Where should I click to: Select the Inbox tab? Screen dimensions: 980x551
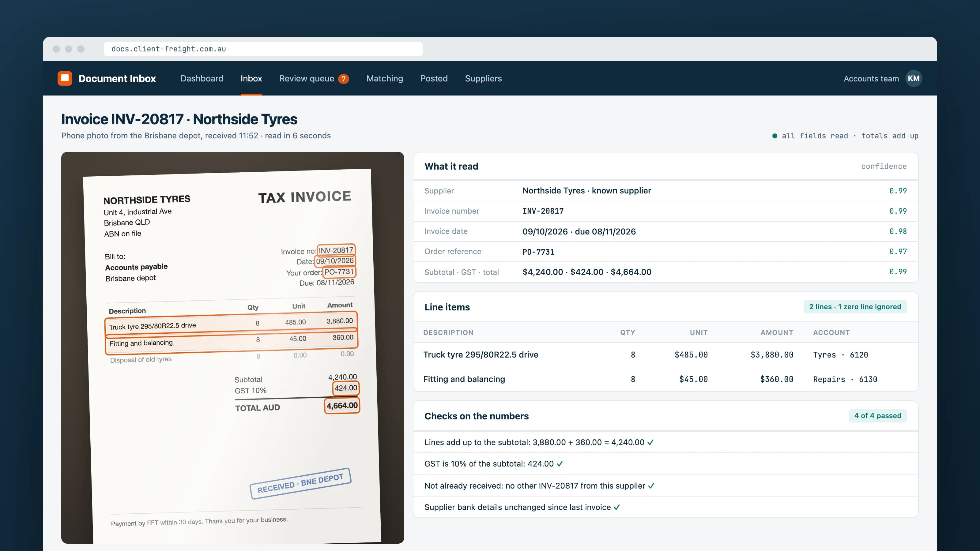point(251,78)
